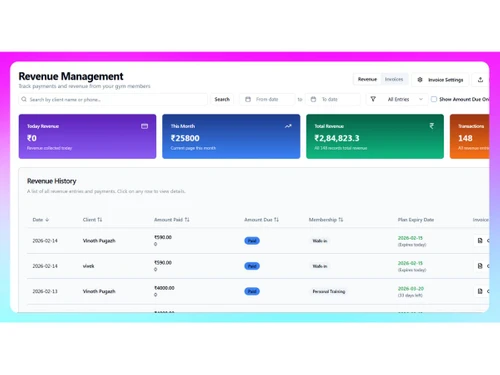This screenshot has width=500, height=375.
Task: Click the Amount Paid sort arrows icon
Action: (x=187, y=220)
